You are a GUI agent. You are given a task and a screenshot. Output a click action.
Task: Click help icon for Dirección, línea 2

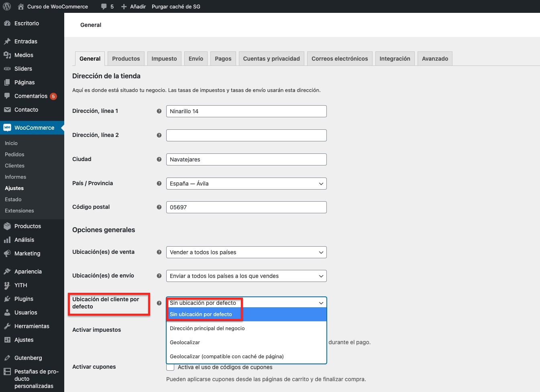[x=159, y=135]
